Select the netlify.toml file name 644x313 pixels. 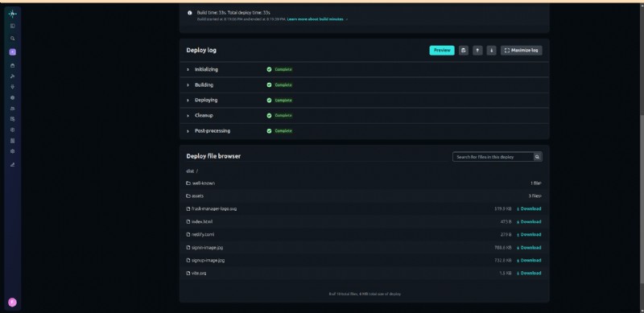click(203, 234)
